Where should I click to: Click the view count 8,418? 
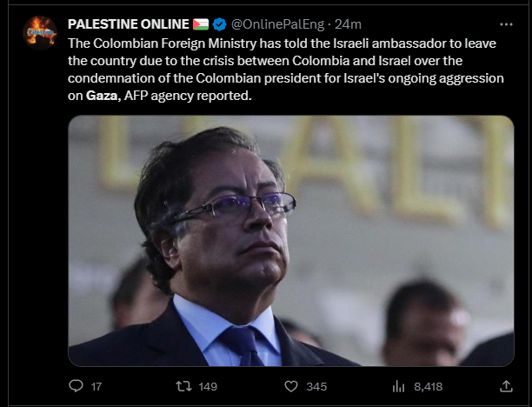pos(429,385)
